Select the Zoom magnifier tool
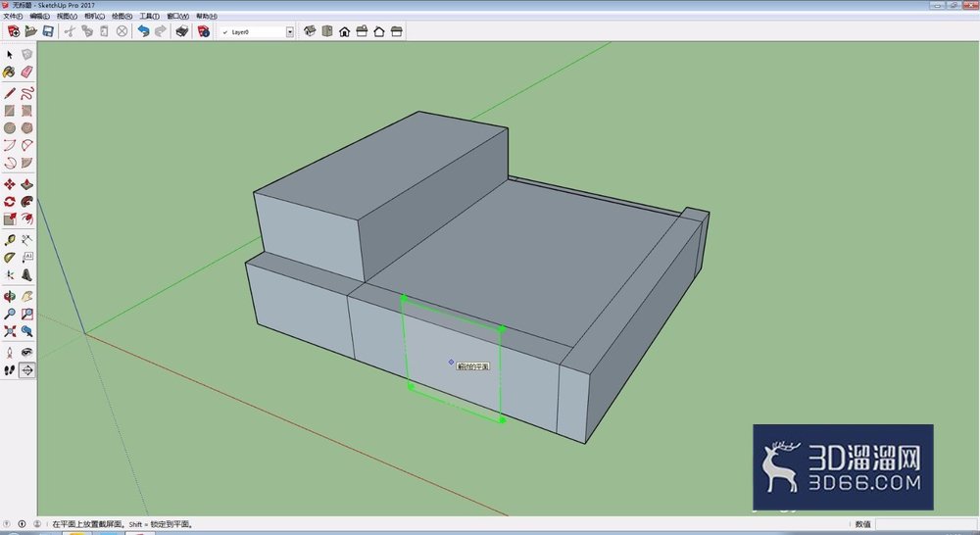Viewport: 980px width, 535px height. [10, 314]
